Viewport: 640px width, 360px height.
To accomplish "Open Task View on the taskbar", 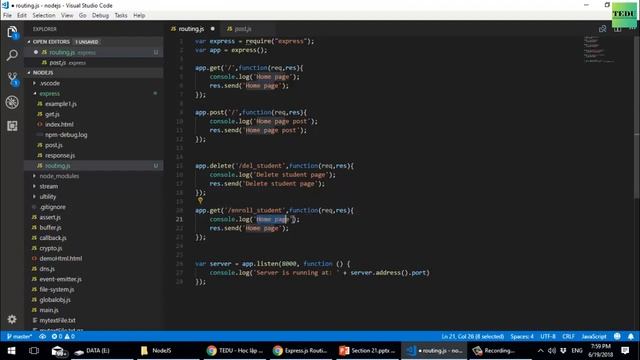I will pos(34,351).
